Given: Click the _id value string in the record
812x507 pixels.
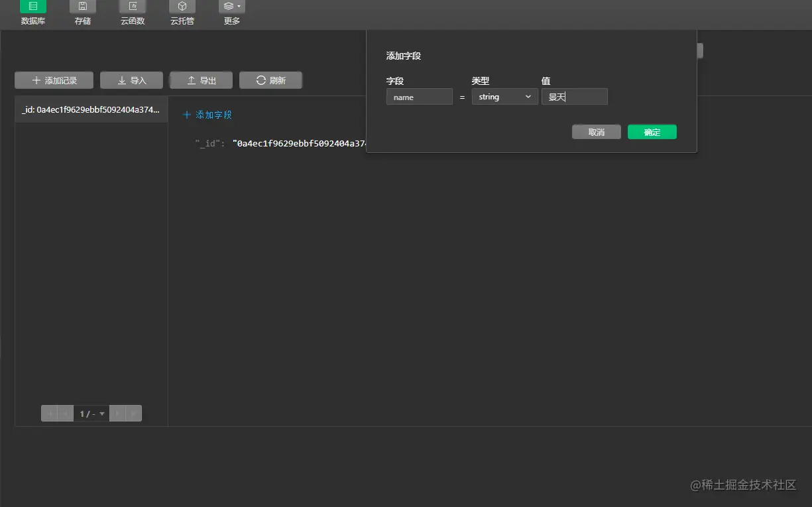Looking at the screenshot, I should pos(299,143).
